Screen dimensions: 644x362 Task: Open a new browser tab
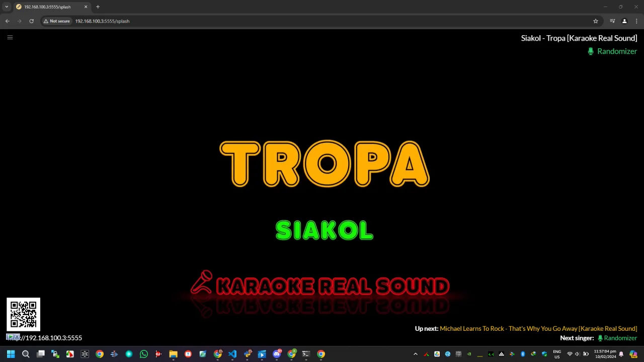click(98, 7)
